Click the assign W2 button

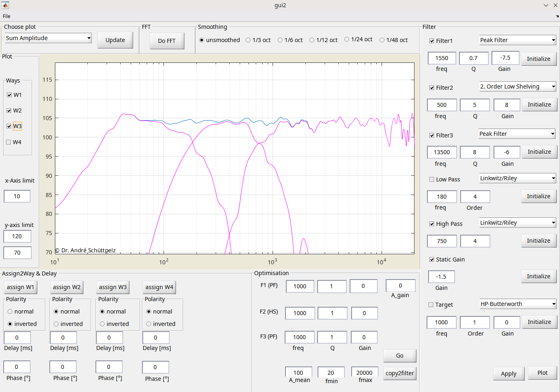click(67, 287)
